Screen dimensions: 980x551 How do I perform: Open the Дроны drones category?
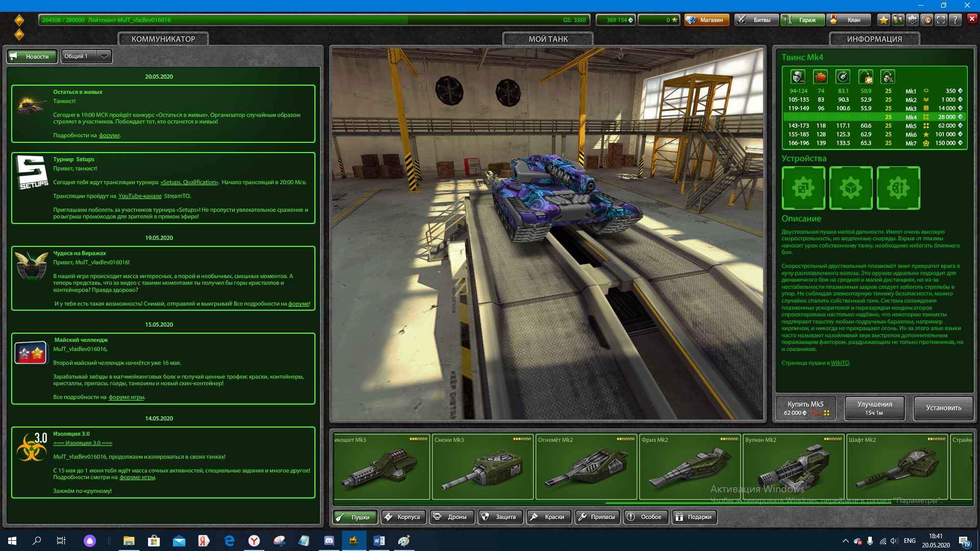(x=451, y=517)
